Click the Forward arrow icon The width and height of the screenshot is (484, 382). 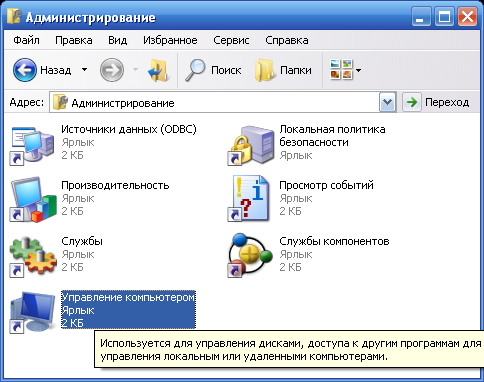112,70
